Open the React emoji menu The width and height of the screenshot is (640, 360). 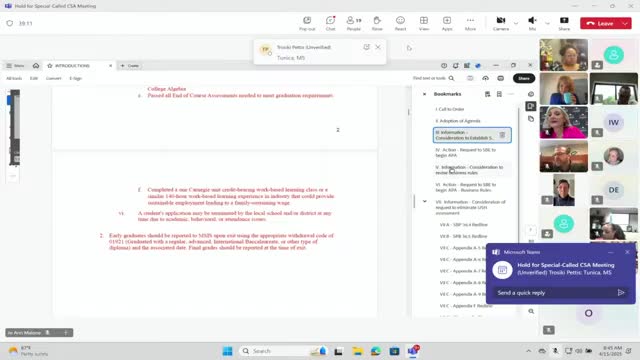(400, 23)
